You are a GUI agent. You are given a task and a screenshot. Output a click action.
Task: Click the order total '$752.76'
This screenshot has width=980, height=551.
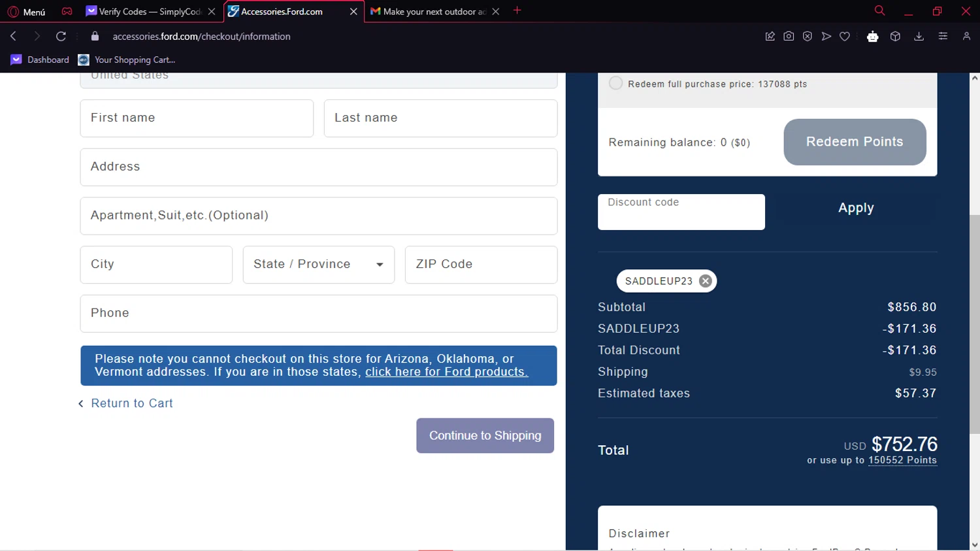tap(904, 444)
